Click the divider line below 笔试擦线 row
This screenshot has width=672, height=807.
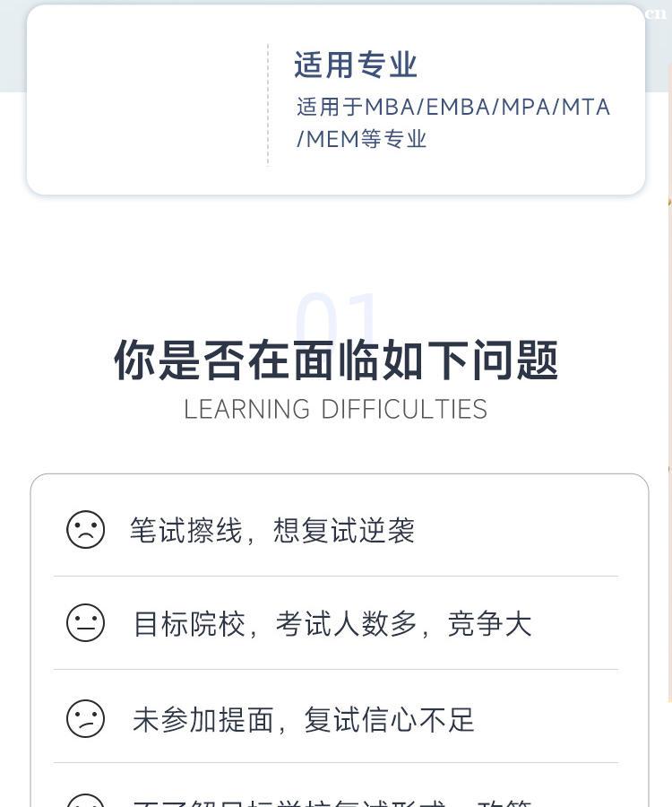tap(336, 576)
